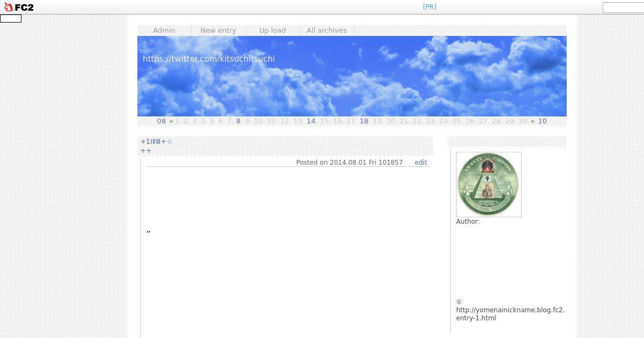Click the edit link of the post

coord(421,163)
